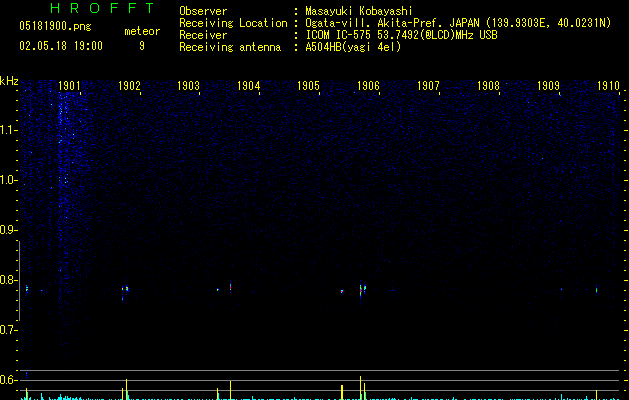Viewport: 629px width, 400px height.
Task: Select the Ogata-vill. Akita-Pref. JAPAN location text
Action: 458,23
